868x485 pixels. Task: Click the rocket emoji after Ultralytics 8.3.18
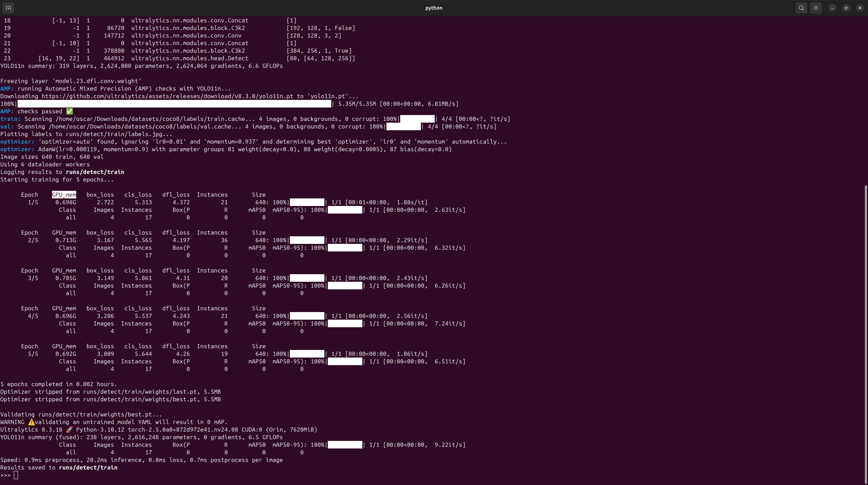click(x=69, y=430)
